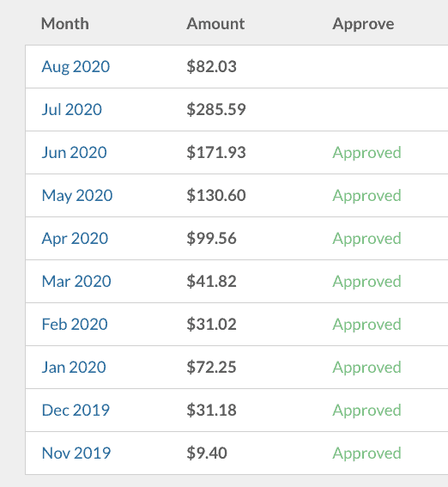Select the $285.59 amount cell

[x=216, y=109]
